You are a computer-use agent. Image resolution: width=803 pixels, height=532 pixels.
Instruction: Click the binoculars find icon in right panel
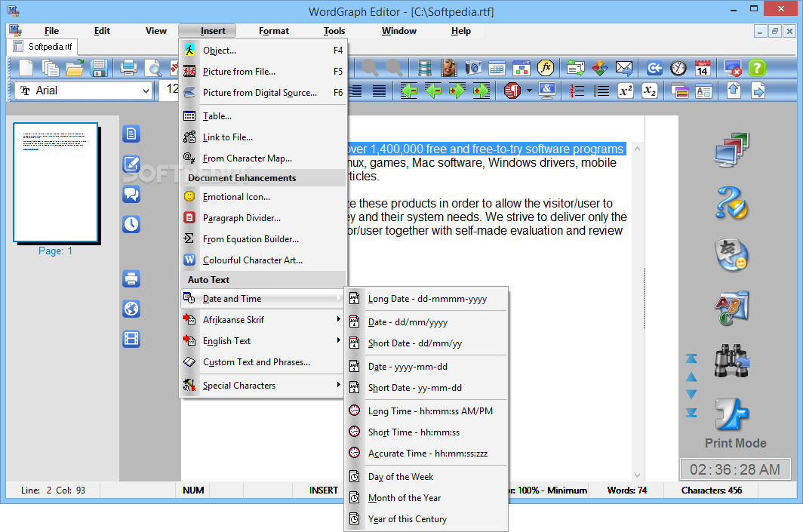(732, 361)
